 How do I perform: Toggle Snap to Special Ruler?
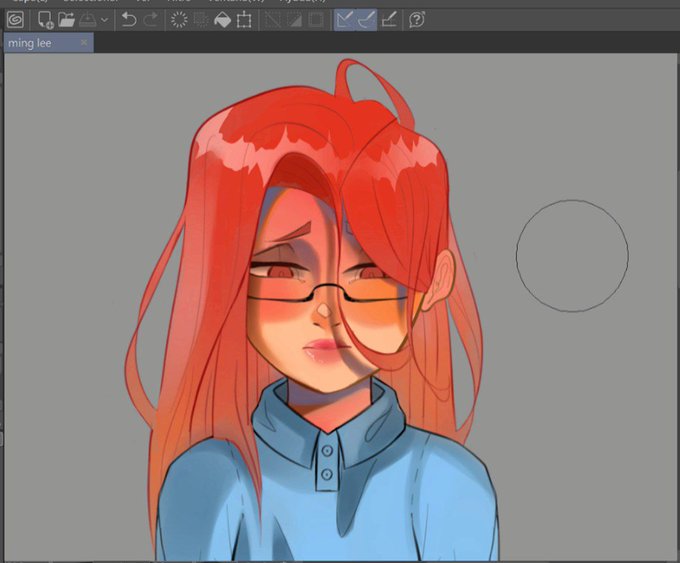pos(366,20)
